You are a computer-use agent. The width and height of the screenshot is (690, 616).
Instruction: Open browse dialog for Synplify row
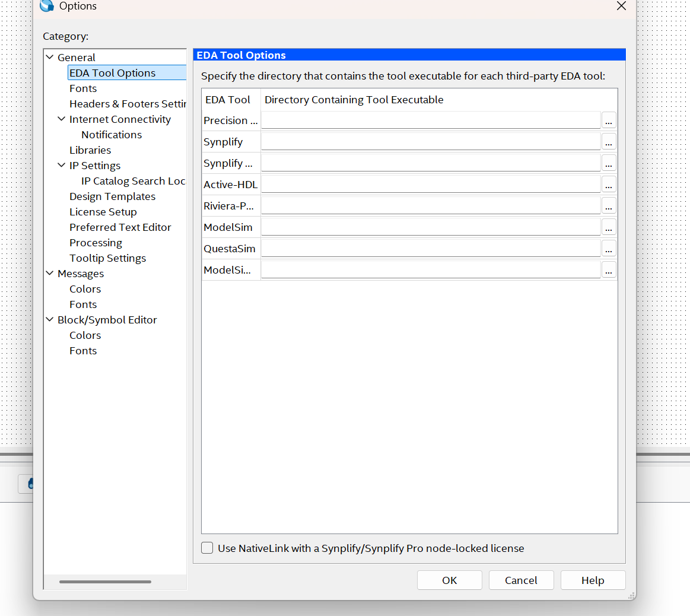click(609, 142)
